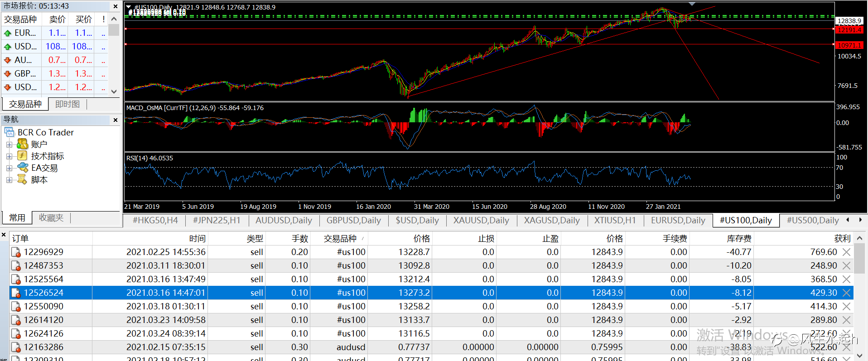Sort orders by 库存费 column header
This screenshot has height=361, width=868.
[722, 239]
